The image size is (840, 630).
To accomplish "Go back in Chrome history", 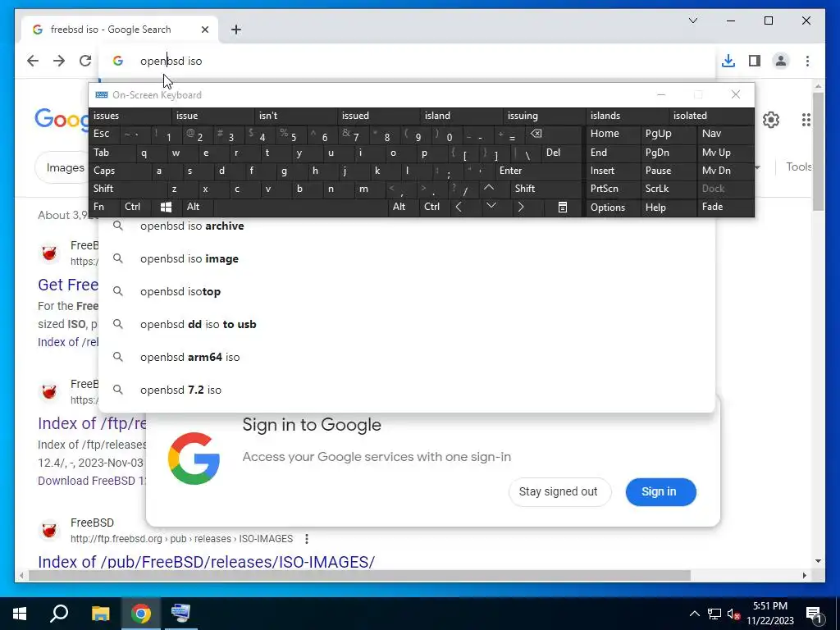I will pos(33,61).
